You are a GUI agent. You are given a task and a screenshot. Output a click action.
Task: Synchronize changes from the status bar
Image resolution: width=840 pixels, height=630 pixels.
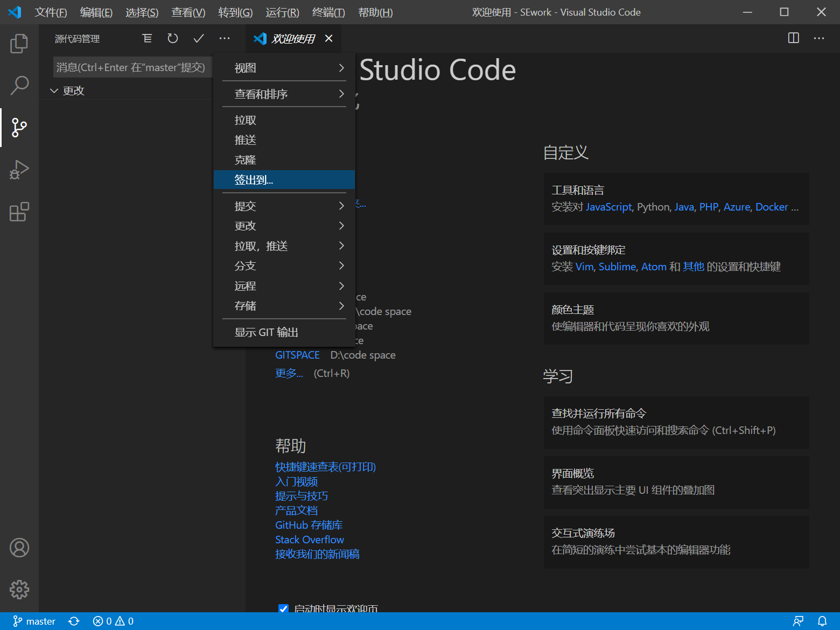coord(74,621)
